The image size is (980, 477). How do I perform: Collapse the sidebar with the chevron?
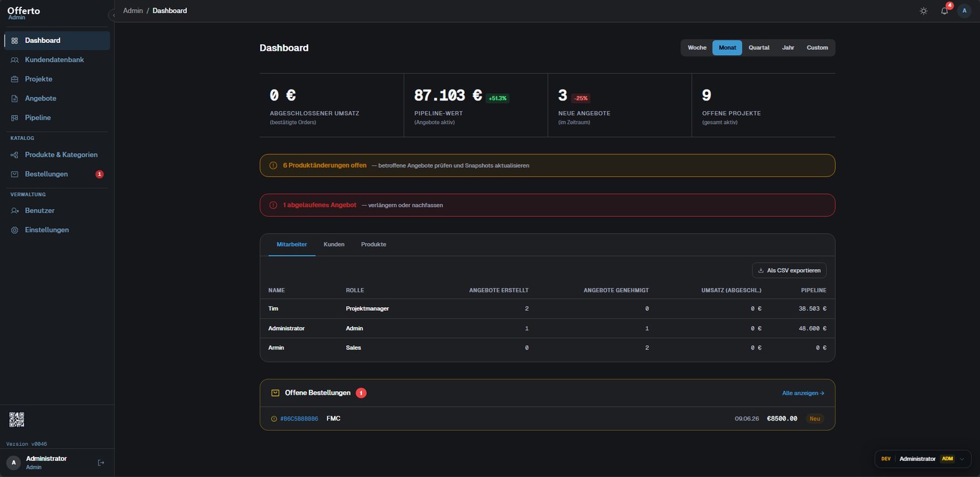click(x=113, y=15)
